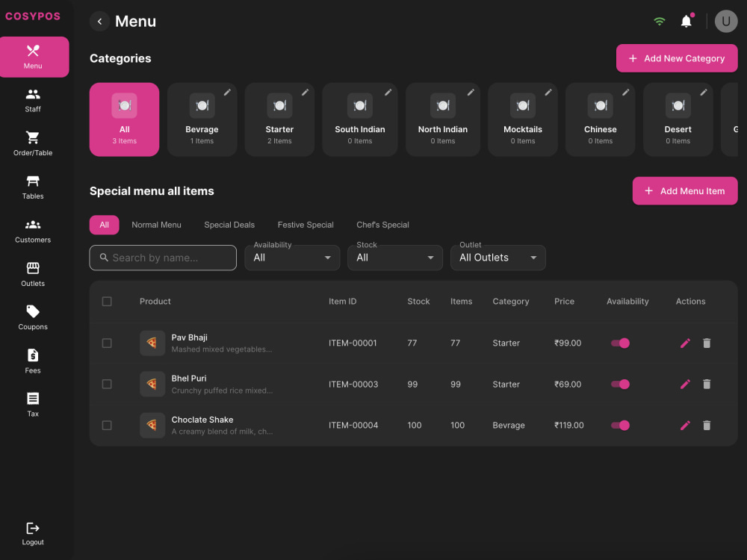Toggle availability for Pav Bhaji
The image size is (747, 560).
tap(620, 343)
